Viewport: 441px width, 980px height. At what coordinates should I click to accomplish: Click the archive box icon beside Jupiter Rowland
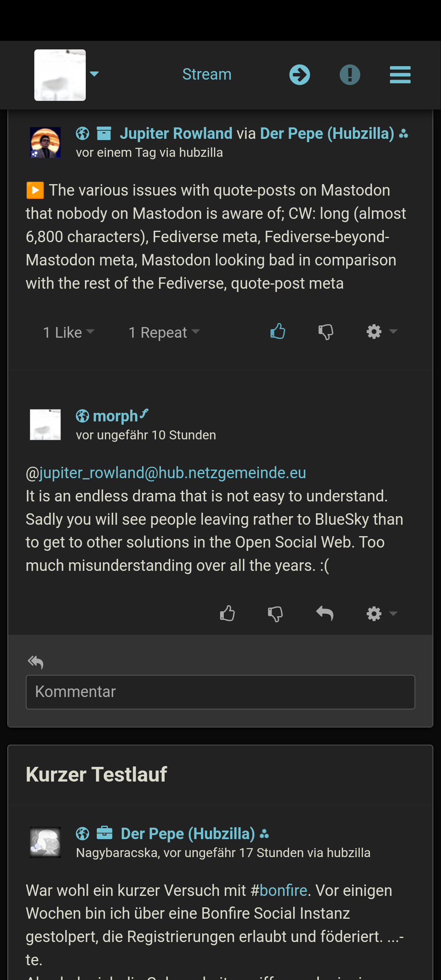point(104,134)
